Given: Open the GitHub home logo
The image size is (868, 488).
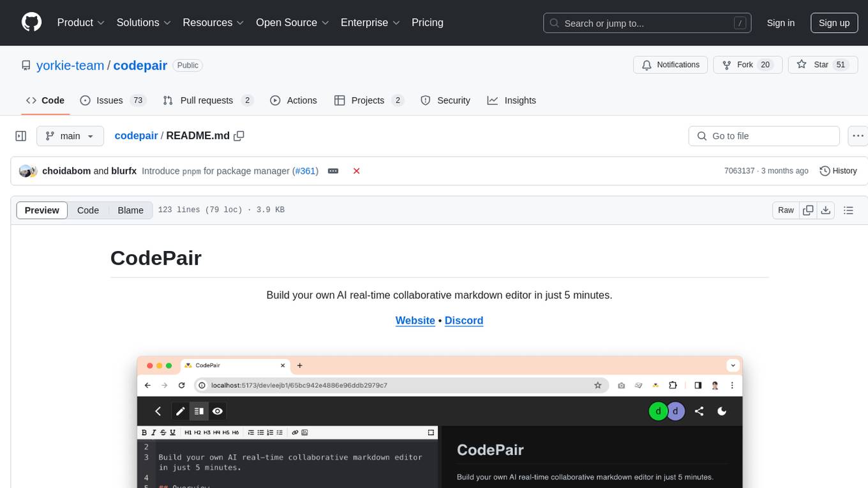Looking at the screenshot, I should pyautogui.click(x=31, y=22).
